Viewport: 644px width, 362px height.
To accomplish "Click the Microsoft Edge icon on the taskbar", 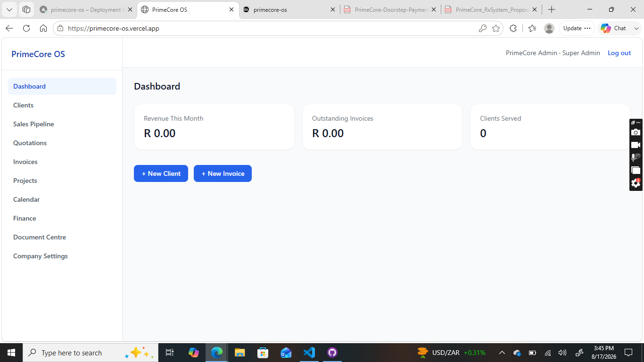I will pyautogui.click(x=217, y=353).
